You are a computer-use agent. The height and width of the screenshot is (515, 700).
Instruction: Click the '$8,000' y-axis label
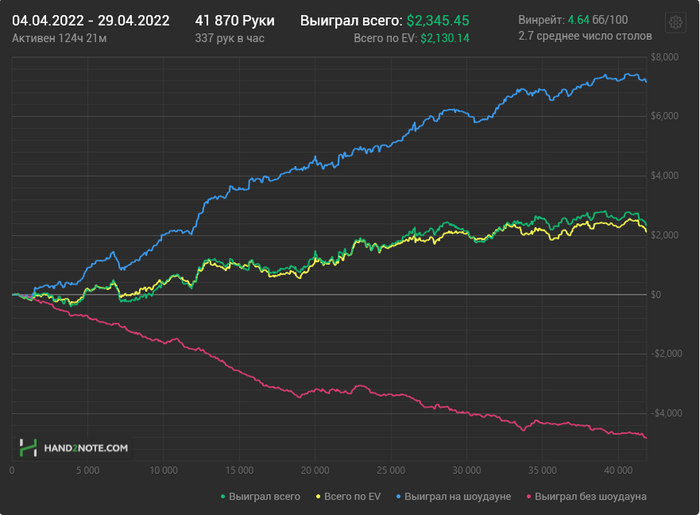664,57
